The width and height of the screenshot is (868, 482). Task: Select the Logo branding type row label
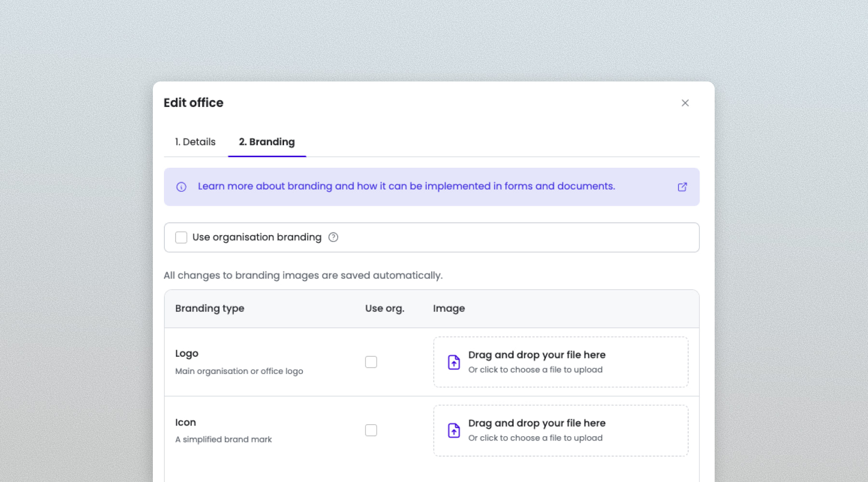[x=187, y=353]
